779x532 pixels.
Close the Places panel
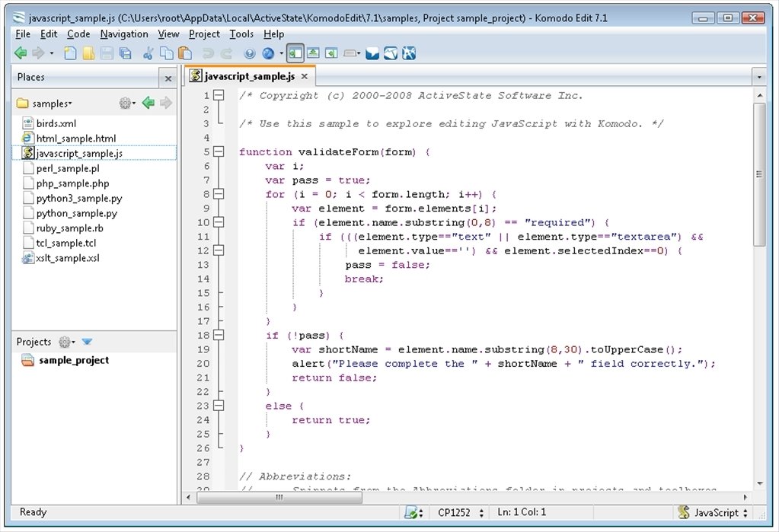coord(168,78)
